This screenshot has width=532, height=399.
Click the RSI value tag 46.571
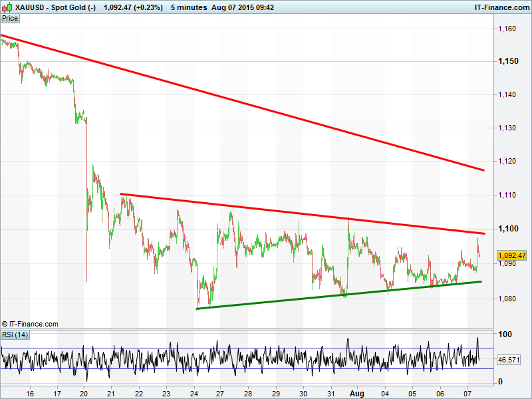click(x=508, y=360)
